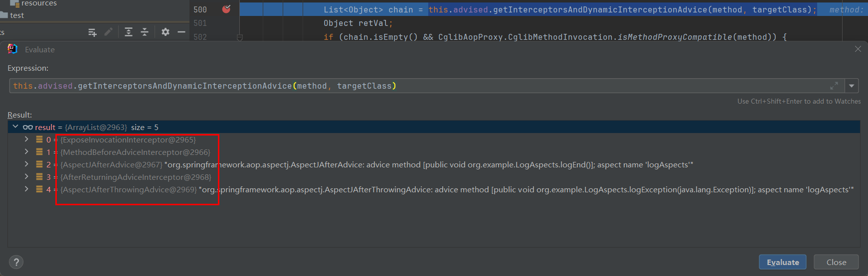Screen dimensions: 868x276
Task: Click the 'size = 5' text in result row
Action: [145, 127]
